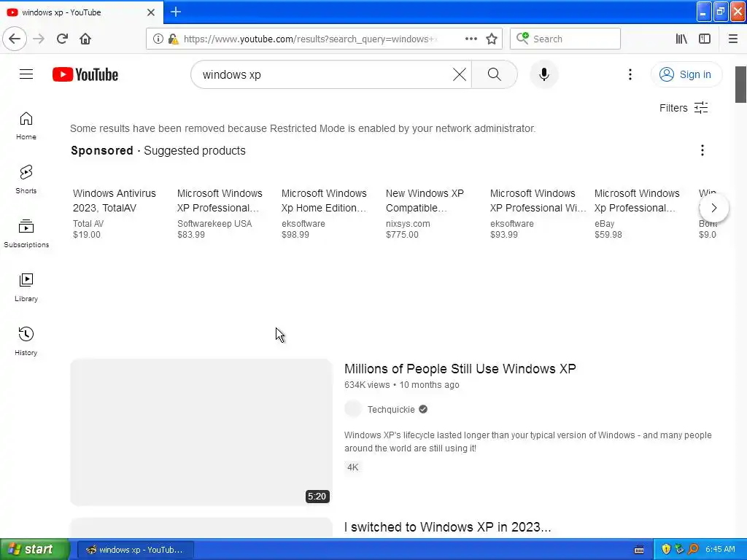Close the 'windows xp - YouTube' tab
Viewport: 747px width, 560px height.
click(x=151, y=12)
